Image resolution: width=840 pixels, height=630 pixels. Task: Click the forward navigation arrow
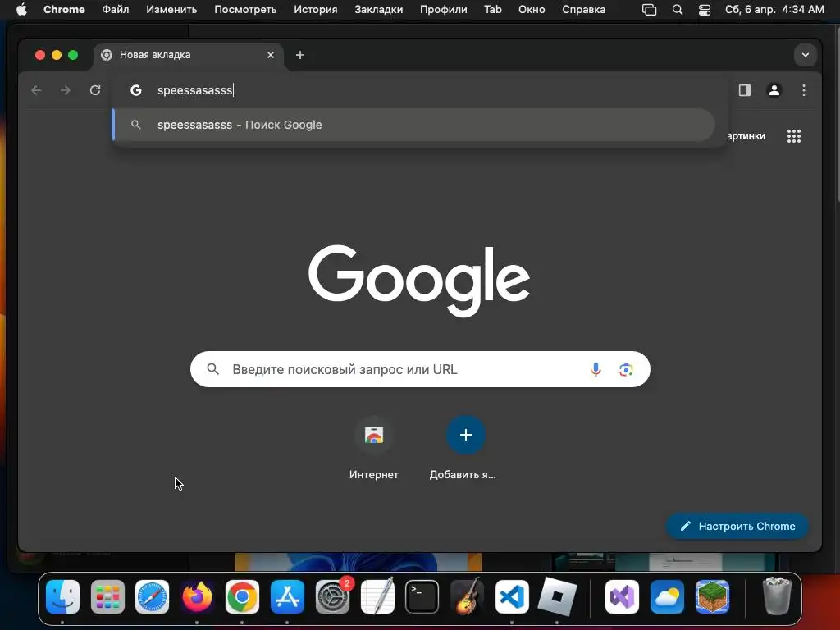pyautogui.click(x=66, y=90)
